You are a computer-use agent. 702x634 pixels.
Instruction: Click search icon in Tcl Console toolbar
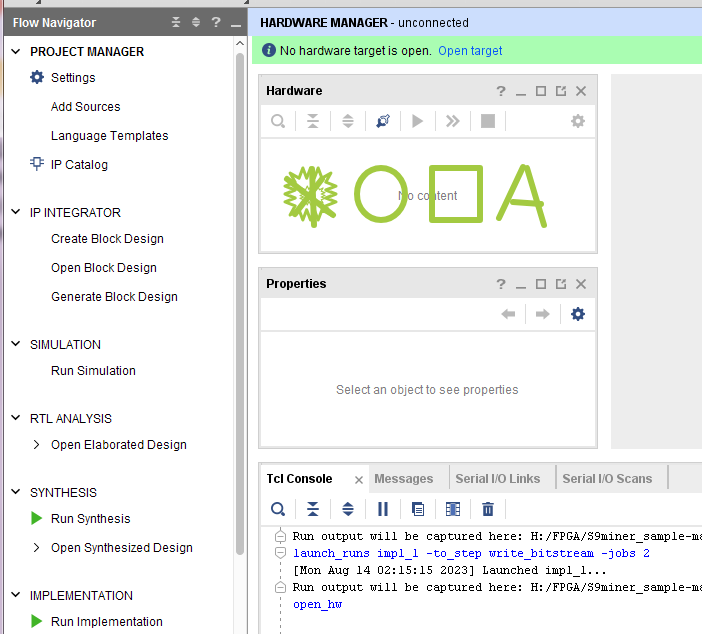(x=278, y=509)
